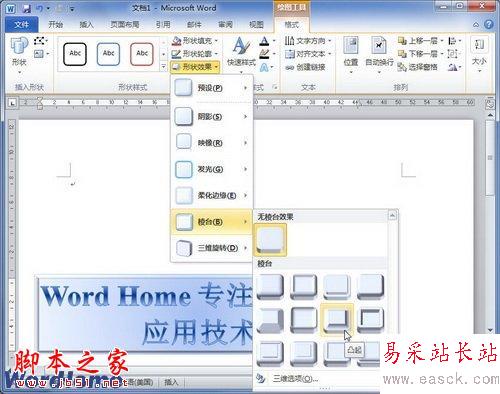Open the Word Help question mark icon

[x=489, y=24]
